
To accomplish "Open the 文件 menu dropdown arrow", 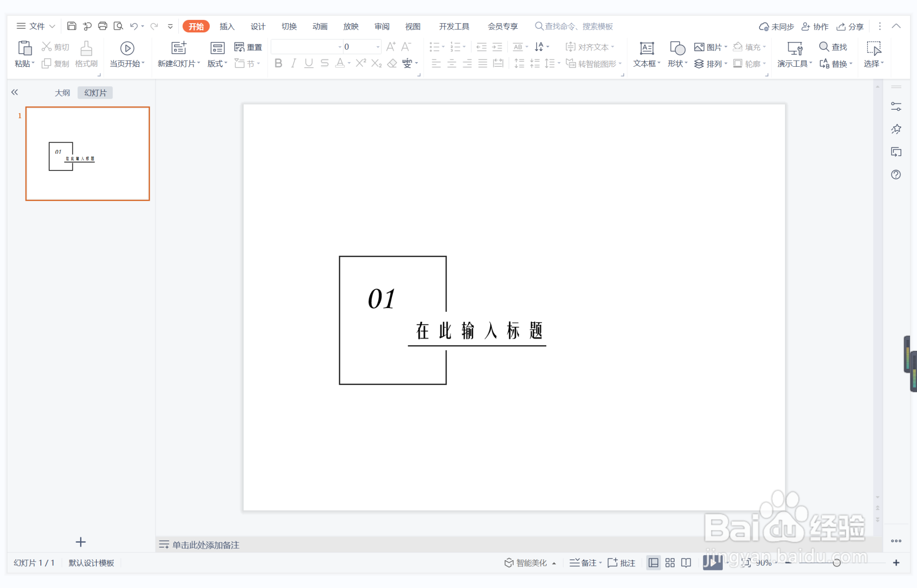I will click(x=52, y=26).
